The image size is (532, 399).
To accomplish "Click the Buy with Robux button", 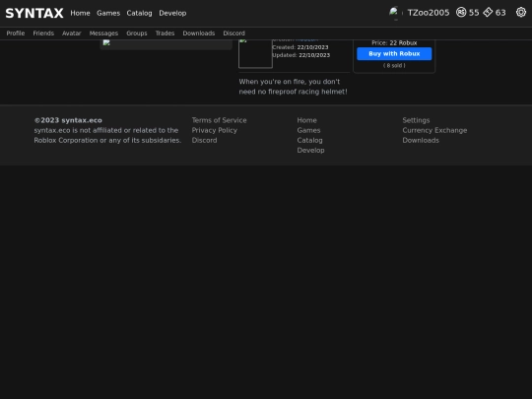I will click(394, 53).
